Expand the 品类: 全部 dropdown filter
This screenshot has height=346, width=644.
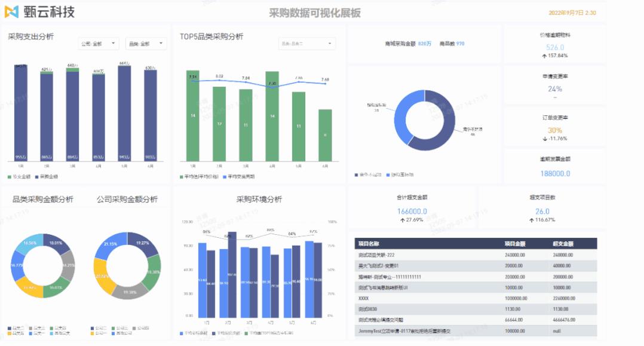146,44
